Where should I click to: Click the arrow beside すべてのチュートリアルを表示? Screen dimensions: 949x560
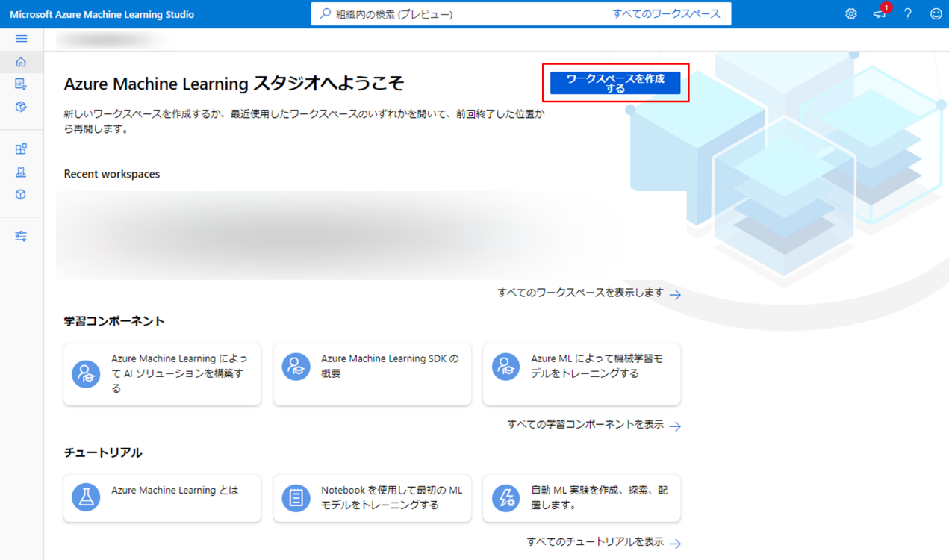(x=675, y=544)
